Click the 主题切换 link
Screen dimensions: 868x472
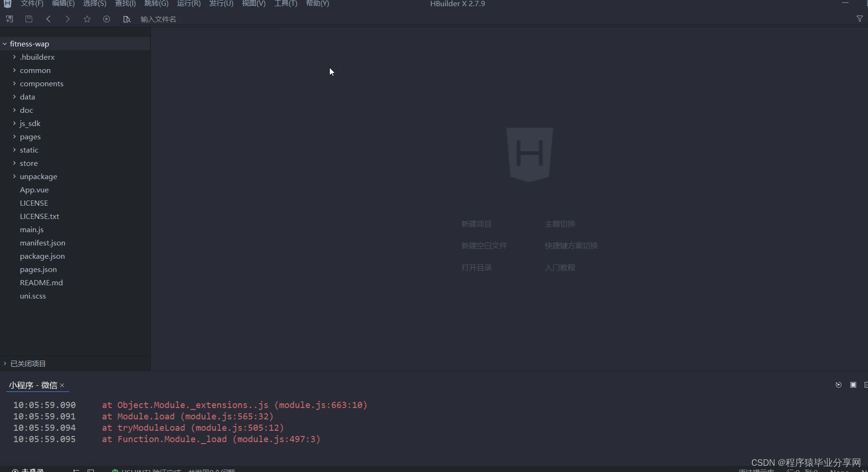pos(560,224)
